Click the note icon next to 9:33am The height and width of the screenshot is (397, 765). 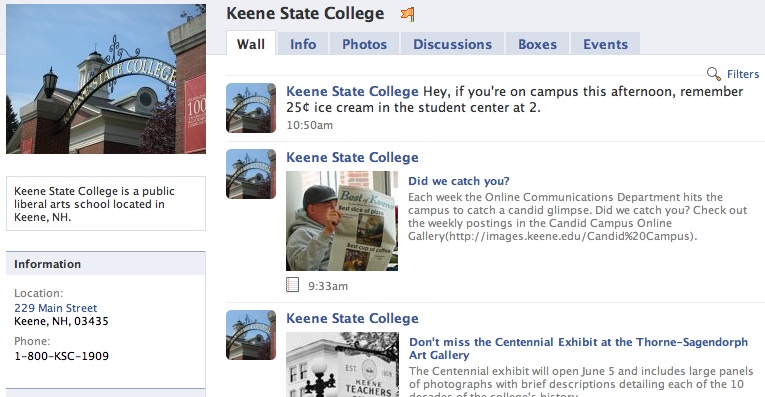[292, 285]
